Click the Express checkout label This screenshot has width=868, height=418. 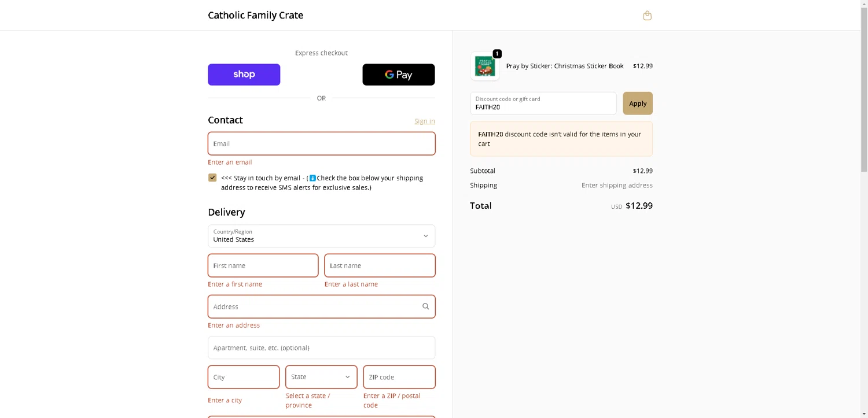[321, 53]
